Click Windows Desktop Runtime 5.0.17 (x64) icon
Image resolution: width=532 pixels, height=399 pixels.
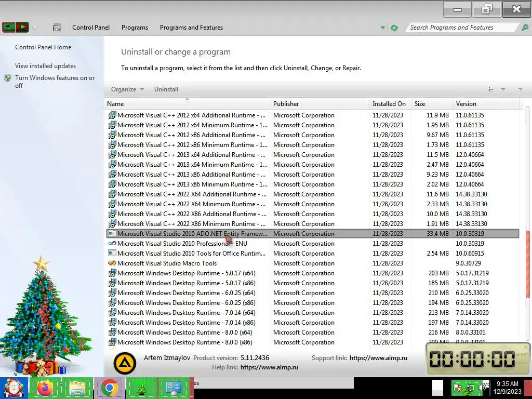pos(112,273)
